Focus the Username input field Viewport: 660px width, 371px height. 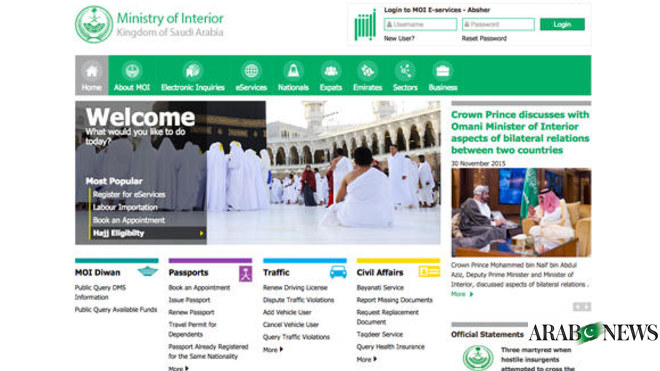(x=420, y=24)
